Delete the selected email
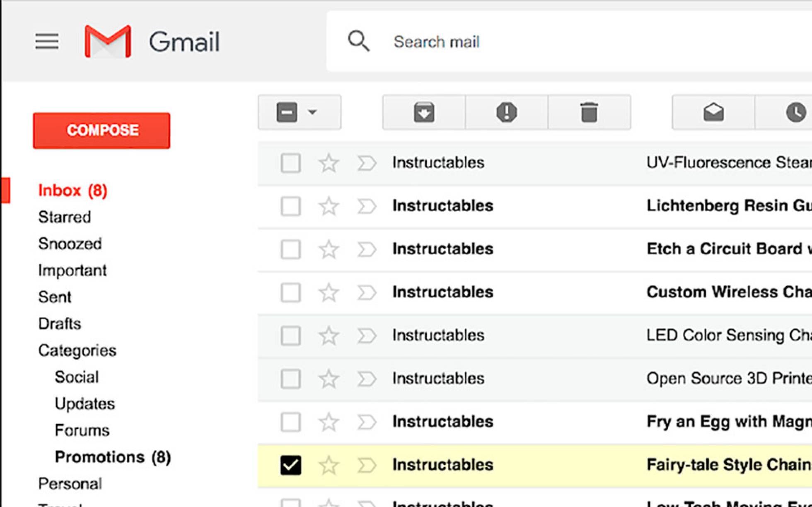812x507 pixels. tap(589, 112)
